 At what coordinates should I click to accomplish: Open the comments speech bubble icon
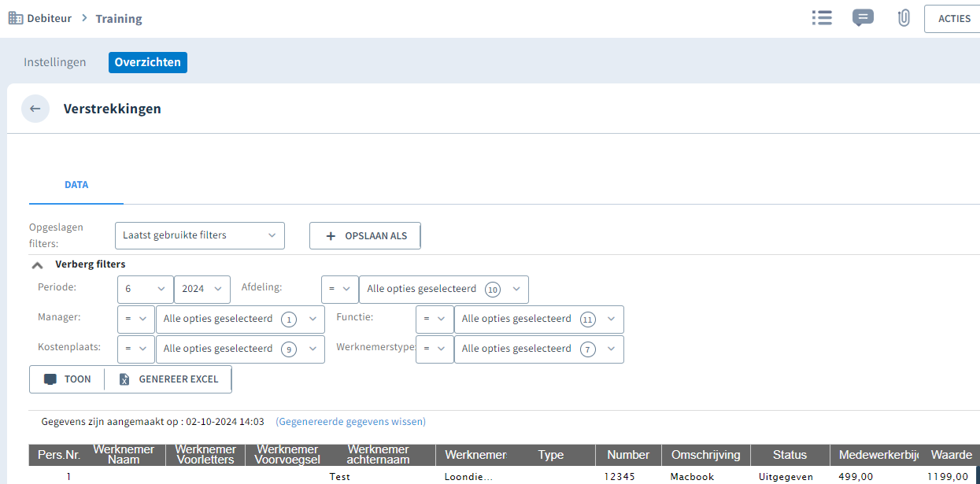(863, 18)
